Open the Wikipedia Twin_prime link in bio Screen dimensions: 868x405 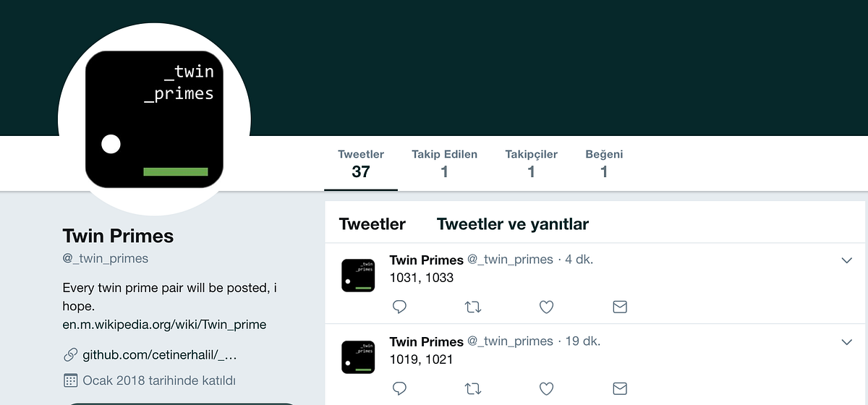coord(165,324)
